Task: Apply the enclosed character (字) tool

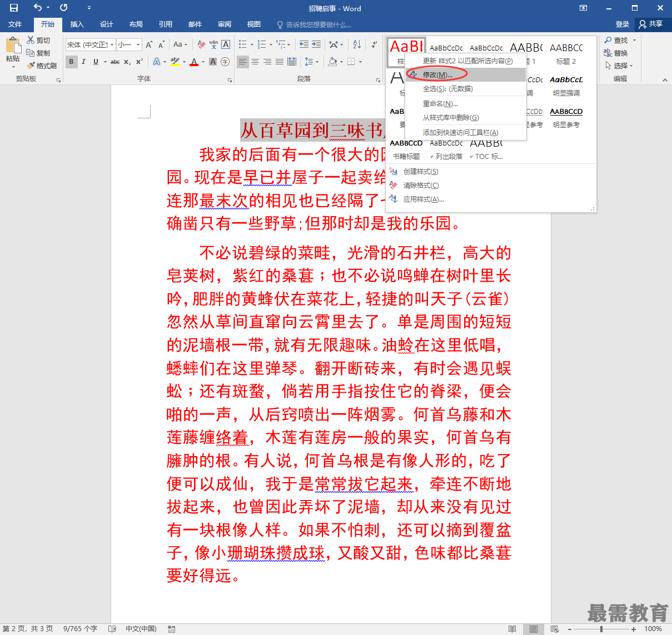Action: [225, 62]
